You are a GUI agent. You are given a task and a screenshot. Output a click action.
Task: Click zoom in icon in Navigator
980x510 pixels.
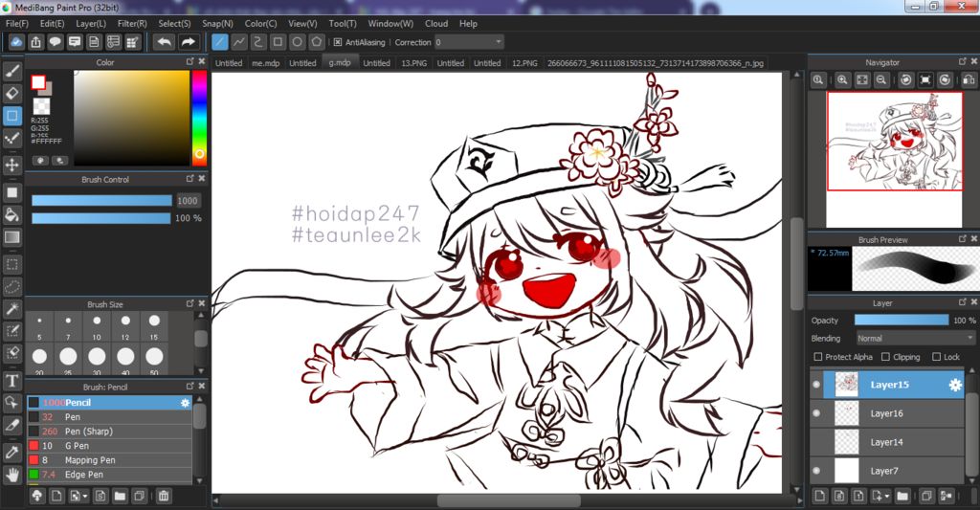click(x=842, y=80)
